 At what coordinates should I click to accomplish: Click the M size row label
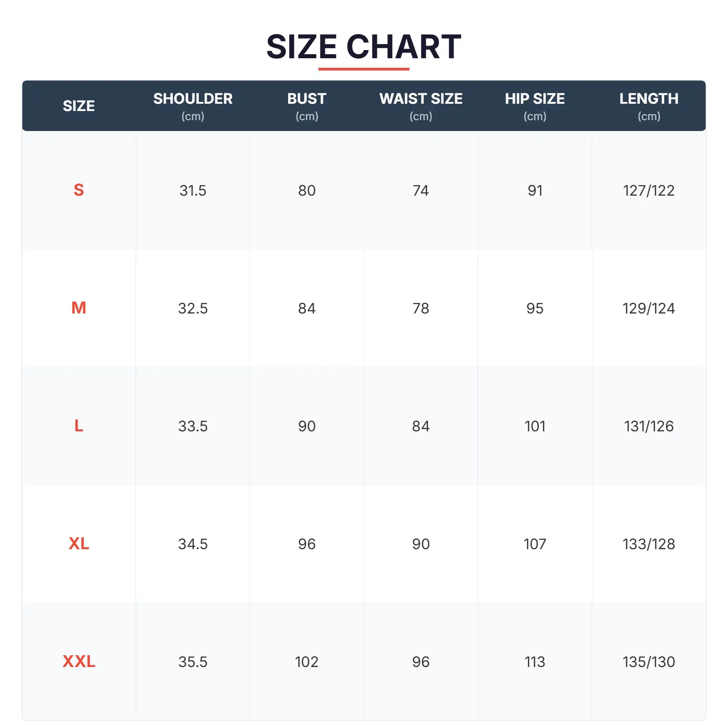coord(79,308)
